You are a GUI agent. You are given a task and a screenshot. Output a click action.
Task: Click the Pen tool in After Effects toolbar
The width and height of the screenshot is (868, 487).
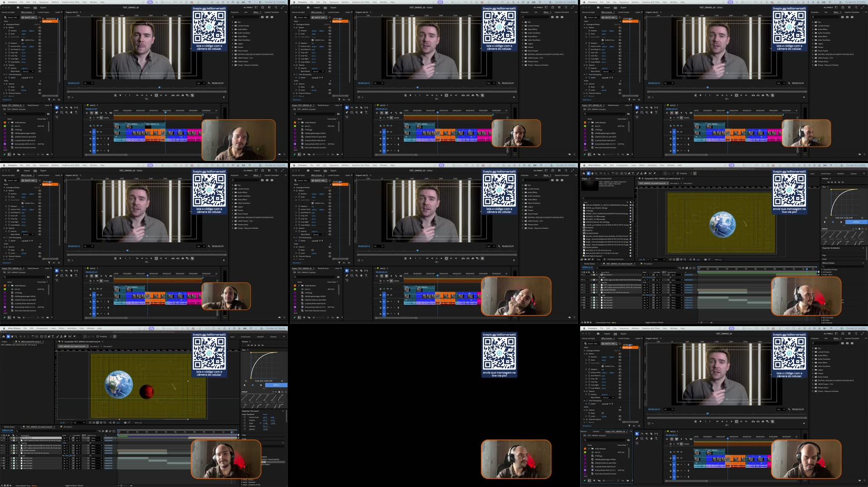point(629,174)
